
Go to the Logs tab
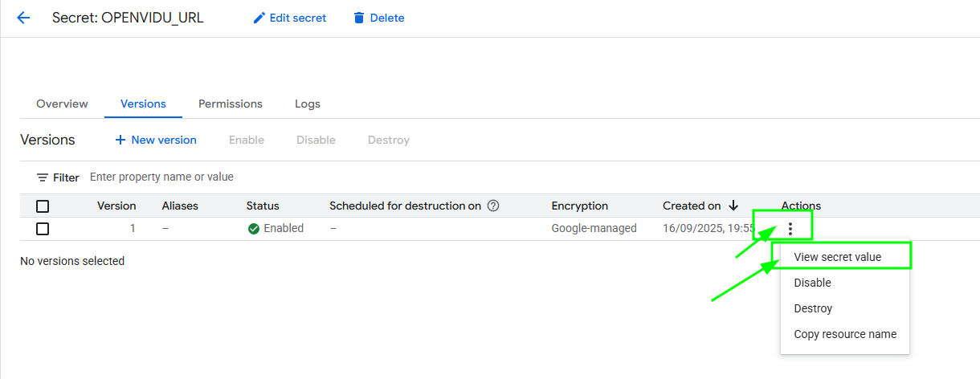pyautogui.click(x=307, y=104)
